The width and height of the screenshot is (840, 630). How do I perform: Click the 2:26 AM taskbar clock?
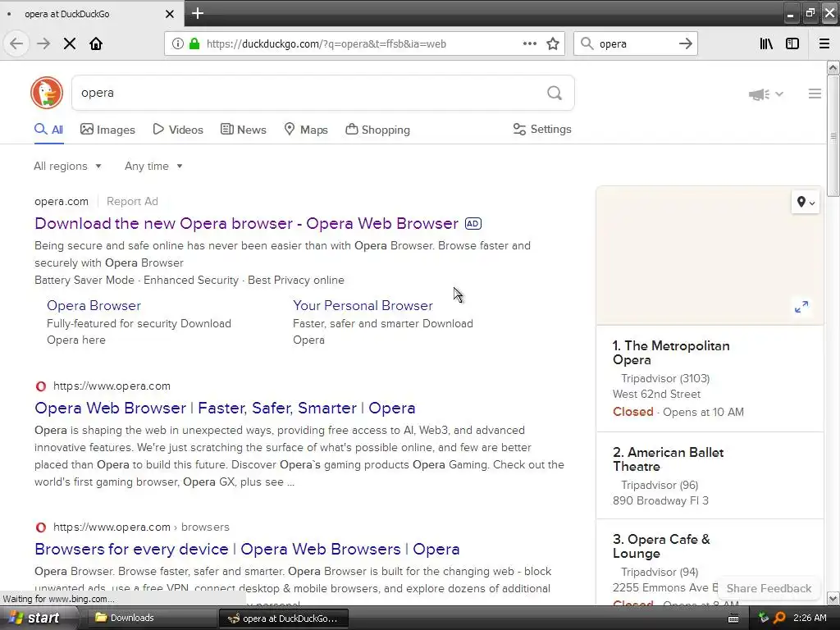pos(810,618)
